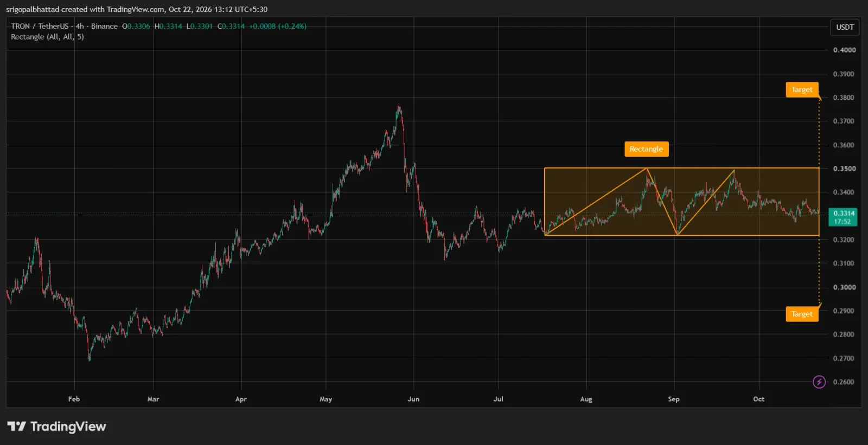Screen dimensions: 868x445
Task: Click the purple lightning bolt icon
Action: [x=819, y=382]
